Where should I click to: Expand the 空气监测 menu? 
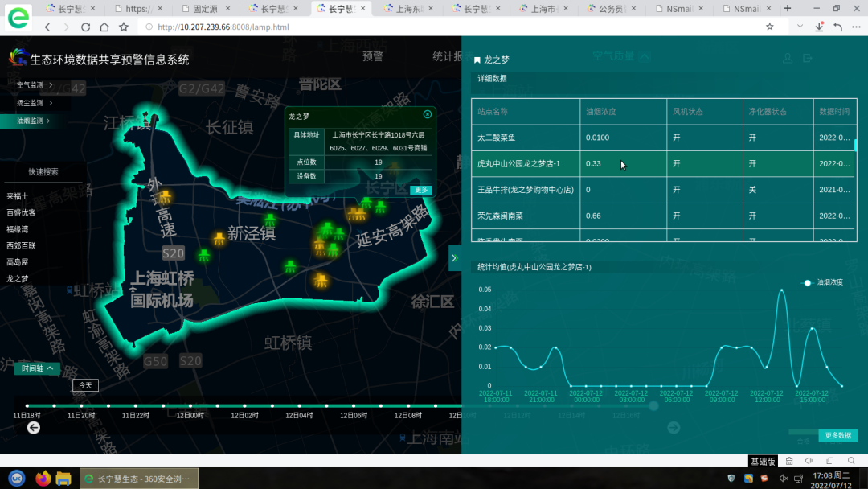point(35,85)
